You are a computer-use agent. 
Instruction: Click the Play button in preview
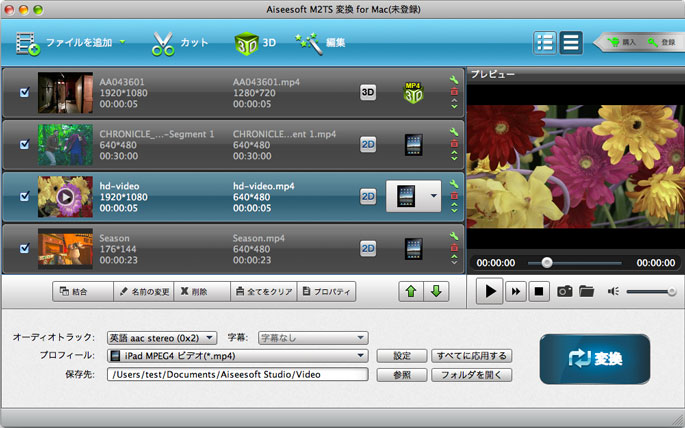click(x=490, y=291)
